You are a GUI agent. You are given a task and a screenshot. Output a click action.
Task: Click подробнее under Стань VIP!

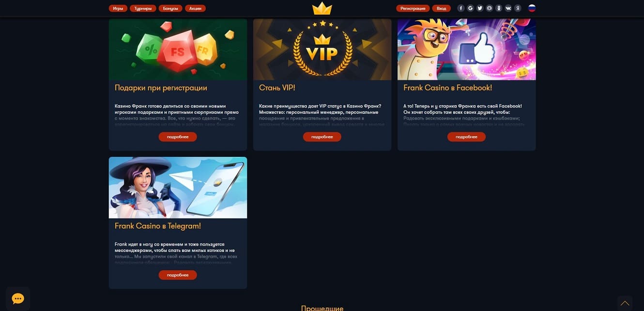[322, 137]
